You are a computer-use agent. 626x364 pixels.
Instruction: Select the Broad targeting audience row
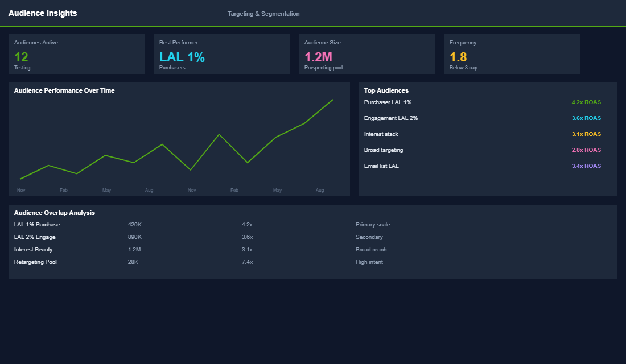(x=384, y=150)
